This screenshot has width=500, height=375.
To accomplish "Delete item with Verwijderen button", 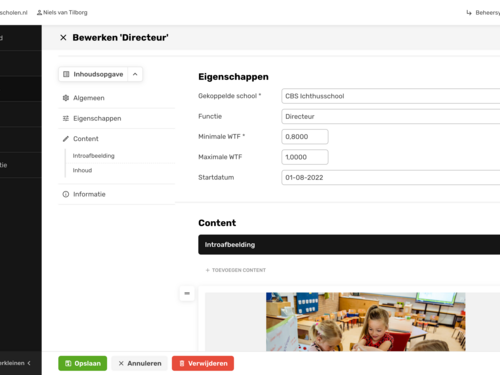I will 203,363.
